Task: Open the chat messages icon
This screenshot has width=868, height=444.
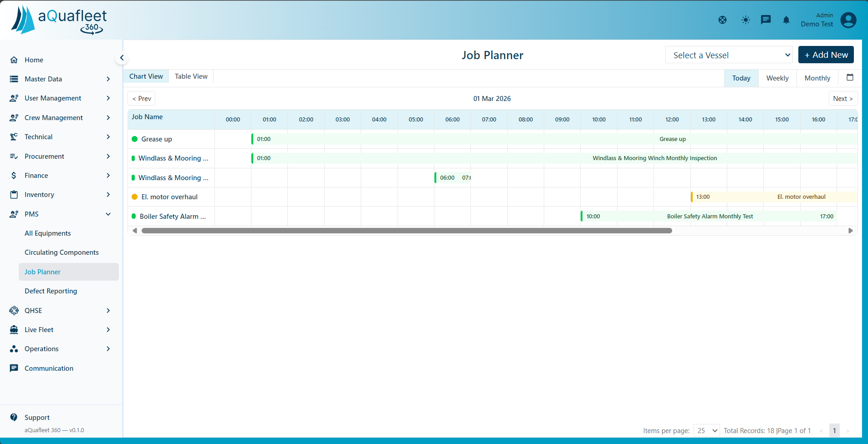Action: 765,20
